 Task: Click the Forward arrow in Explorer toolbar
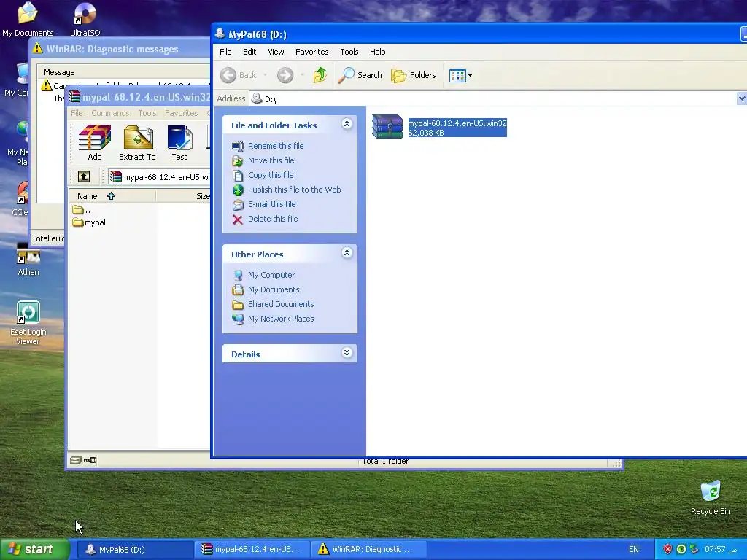(285, 75)
